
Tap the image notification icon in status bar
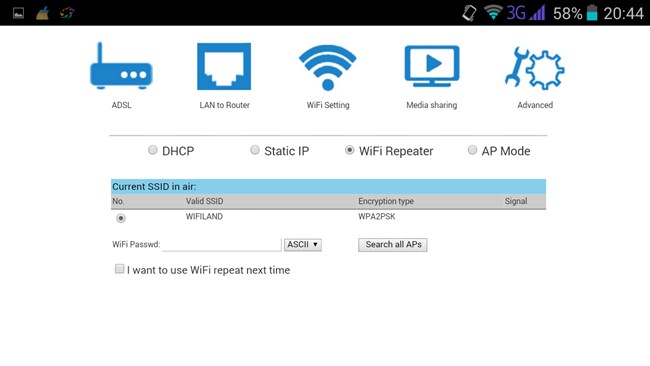18,13
